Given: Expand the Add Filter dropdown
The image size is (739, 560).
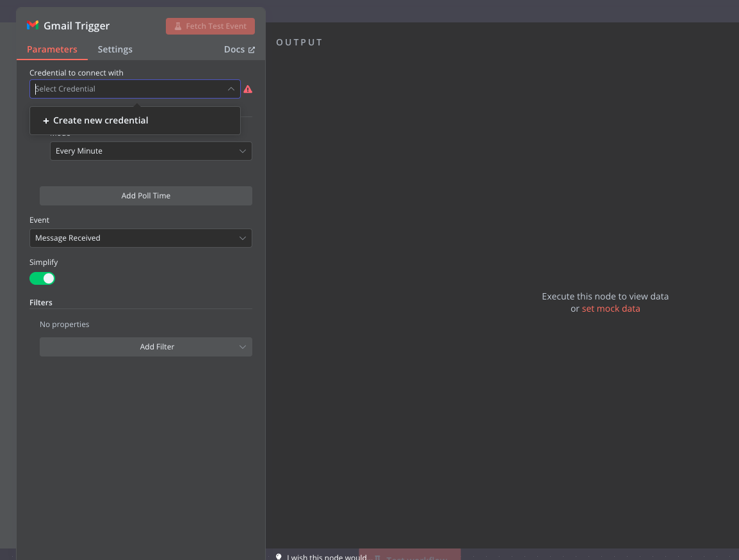Looking at the screenshot, I should tap(145, 347).
